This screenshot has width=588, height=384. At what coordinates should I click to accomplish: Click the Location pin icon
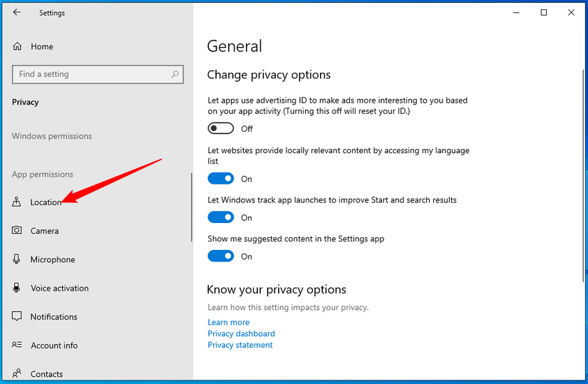click(x=17, y=202)
